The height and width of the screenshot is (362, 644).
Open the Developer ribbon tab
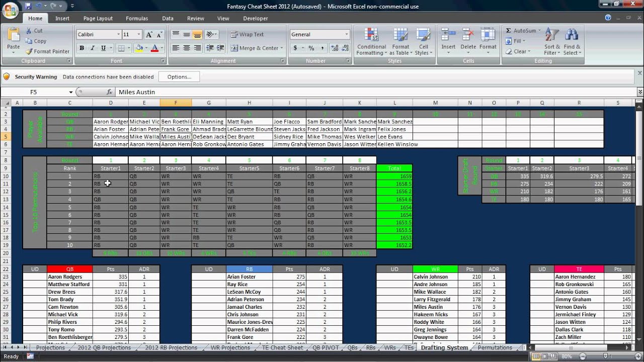[256, 18]
